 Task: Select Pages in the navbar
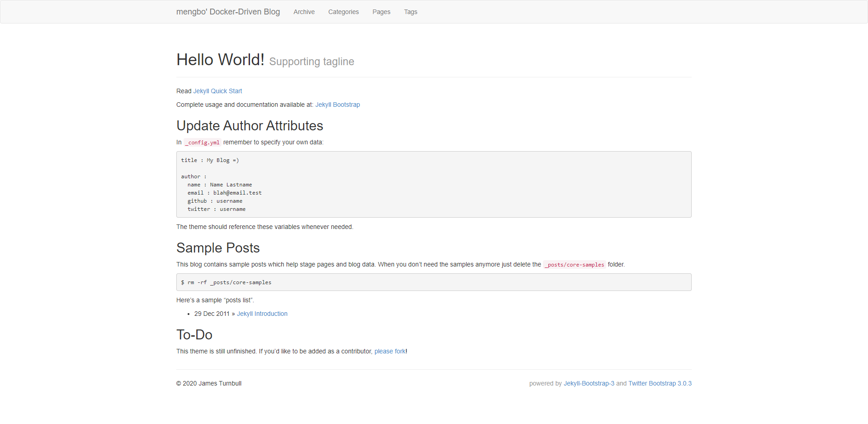(381, 12)
